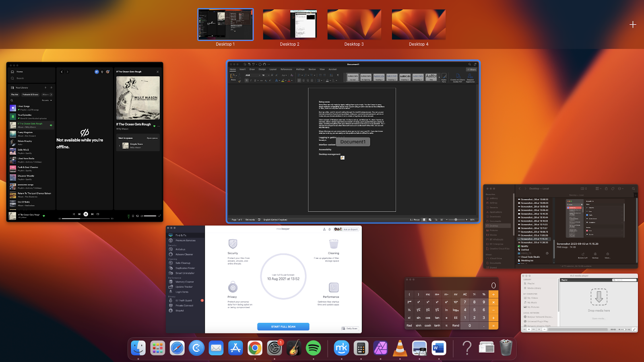Click Performance icon in MacKeeper
This screenshot has width=644, height=362.
[x=334, y=288]
